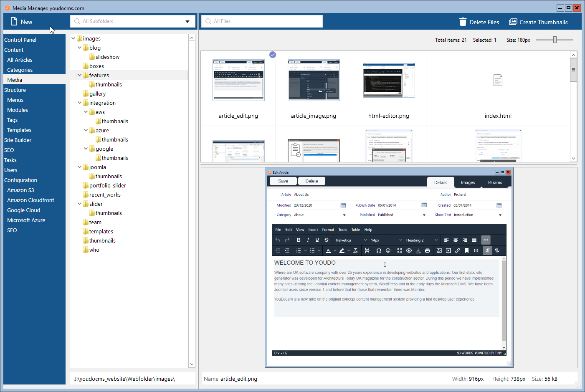Go to Templates in the sidebar menu
The width and height of the screenshot is (585, 392).
(19, 130)
